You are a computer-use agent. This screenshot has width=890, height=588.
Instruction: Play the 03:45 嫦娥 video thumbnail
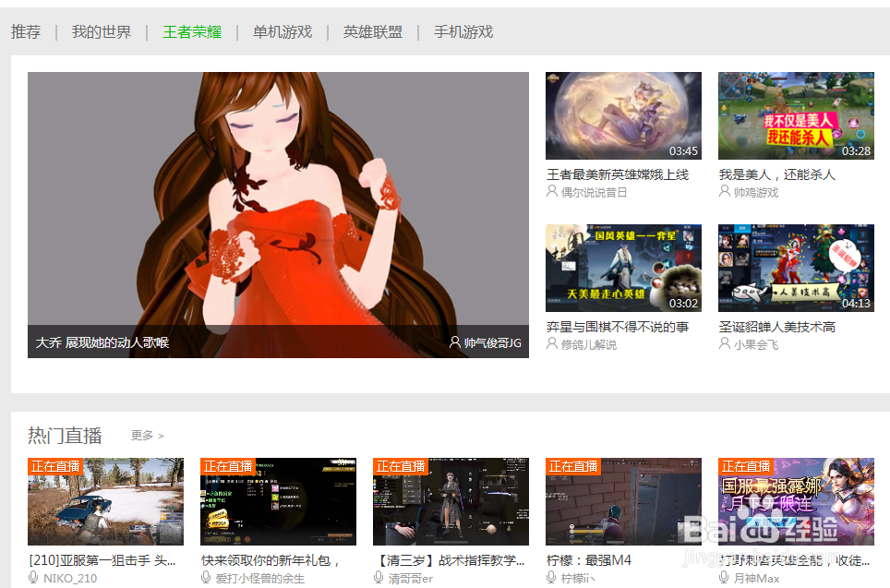pyautogui.click(x=623, y=115)
